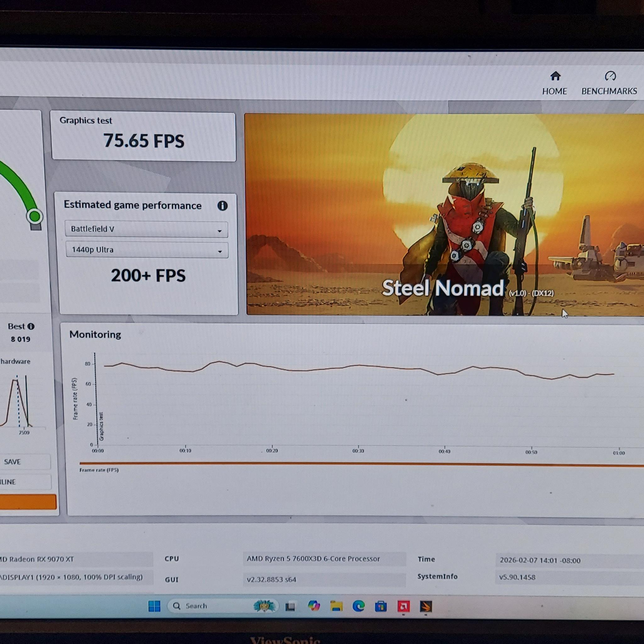Open Task View from the taskbar
Screen dimensions: 644x644
coord(290,607)
